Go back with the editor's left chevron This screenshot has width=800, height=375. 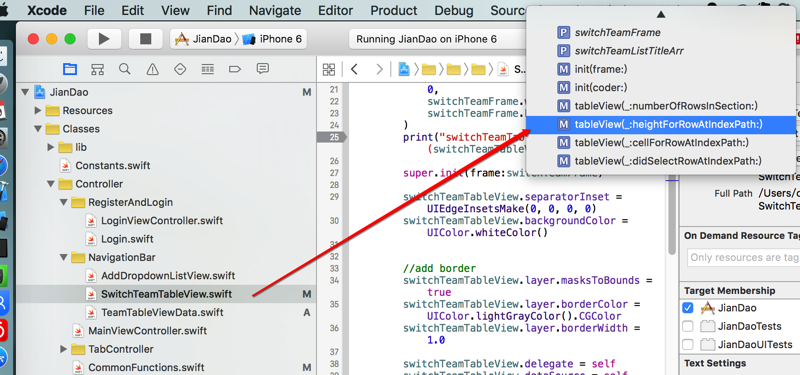354,69
